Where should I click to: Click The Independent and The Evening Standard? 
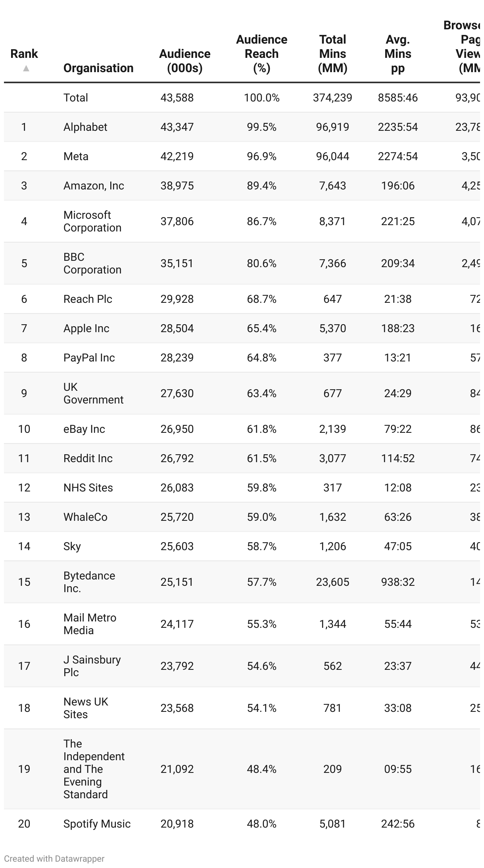pyautogui.click(x=94, y=769)
